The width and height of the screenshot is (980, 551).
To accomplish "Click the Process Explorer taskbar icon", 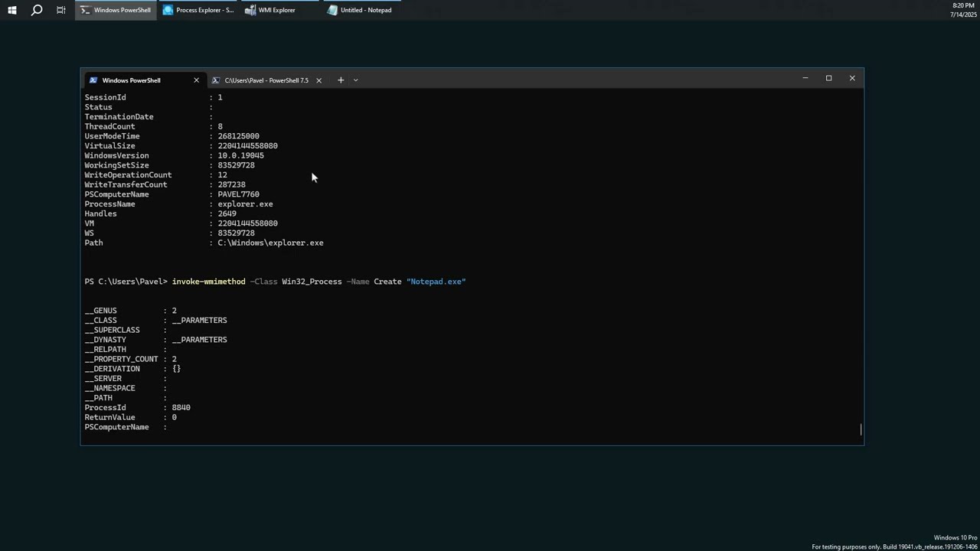I will pos(168,10).
